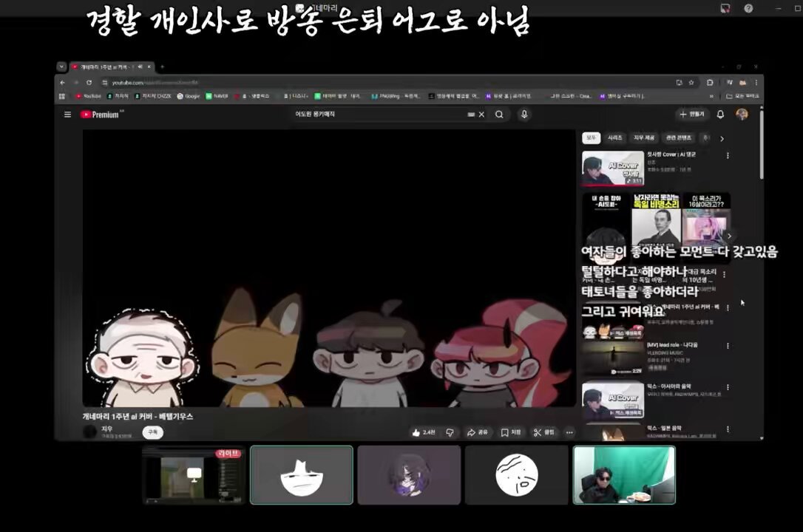803x532 pixels.
Task: Open the NAVER bookmark
Action: (x=217, y=96)
